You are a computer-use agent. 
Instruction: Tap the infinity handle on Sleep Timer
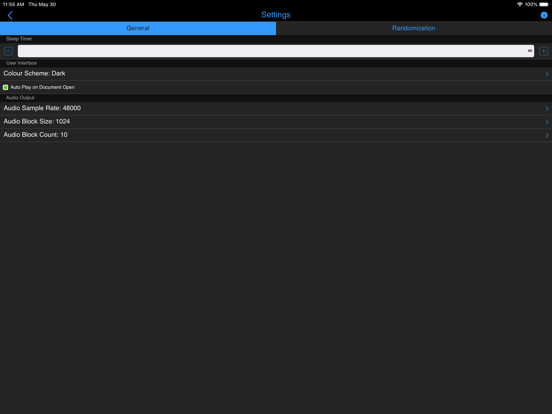530,51
